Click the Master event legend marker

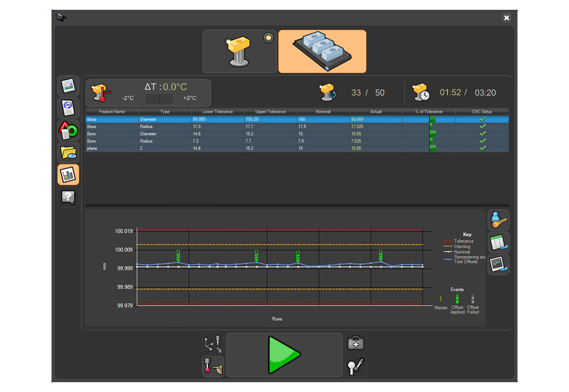[x=441, y=298]
